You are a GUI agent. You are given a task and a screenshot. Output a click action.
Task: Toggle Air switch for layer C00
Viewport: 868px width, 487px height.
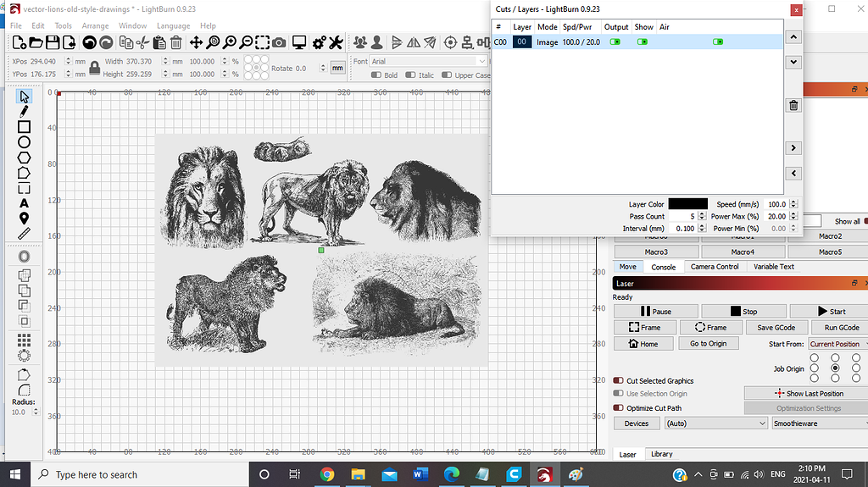coord(718,42)
